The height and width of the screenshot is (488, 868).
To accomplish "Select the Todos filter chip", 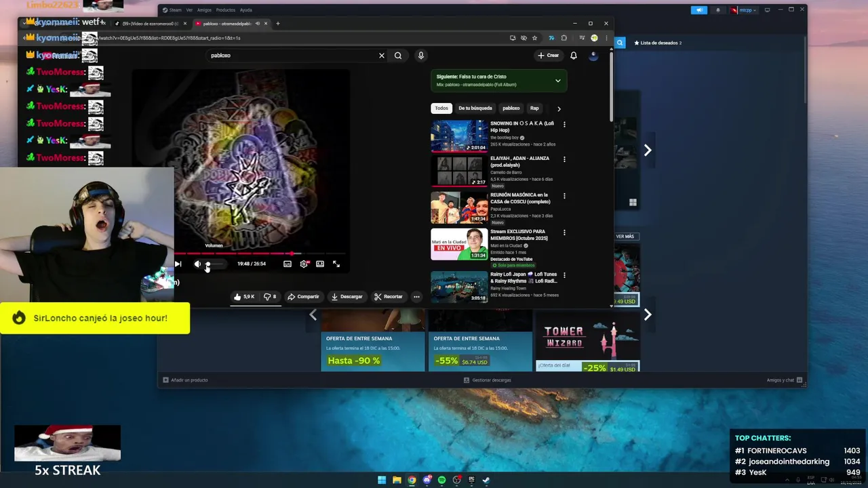I will (441, 108).
